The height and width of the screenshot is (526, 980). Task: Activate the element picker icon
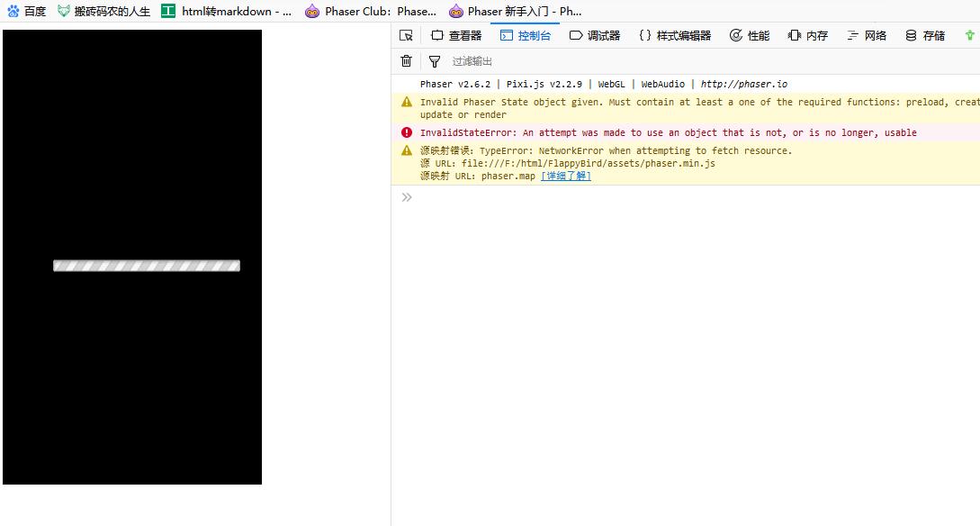point(406,36)
